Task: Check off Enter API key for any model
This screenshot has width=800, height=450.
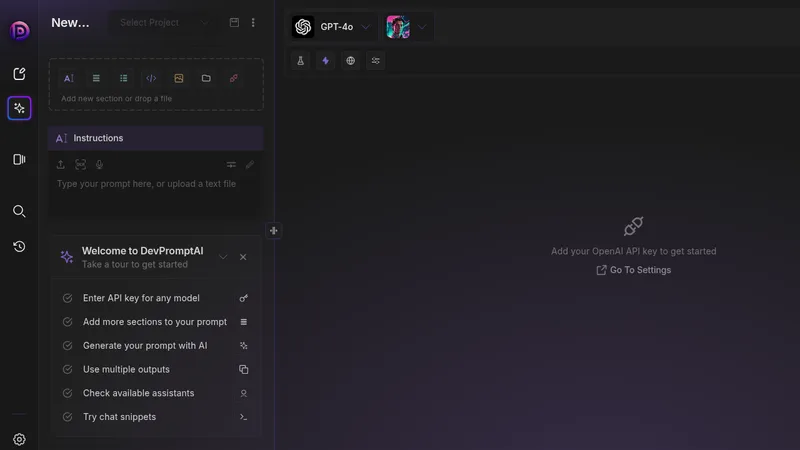Action: pos(67,298)
